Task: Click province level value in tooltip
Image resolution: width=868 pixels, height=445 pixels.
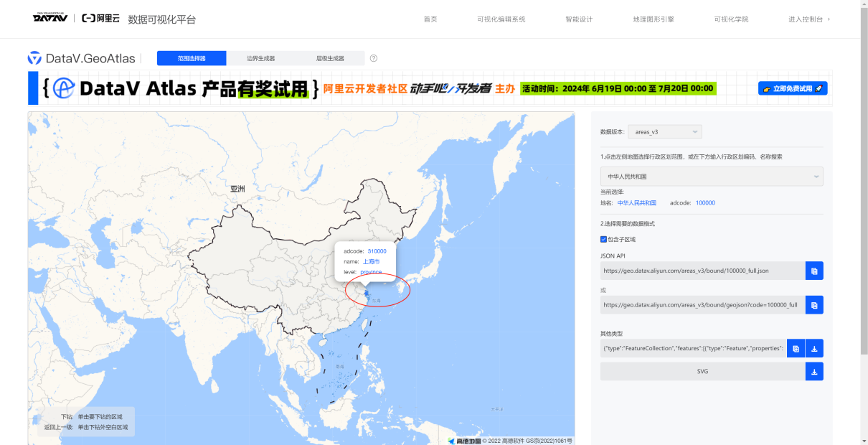Action: [371, 272]
